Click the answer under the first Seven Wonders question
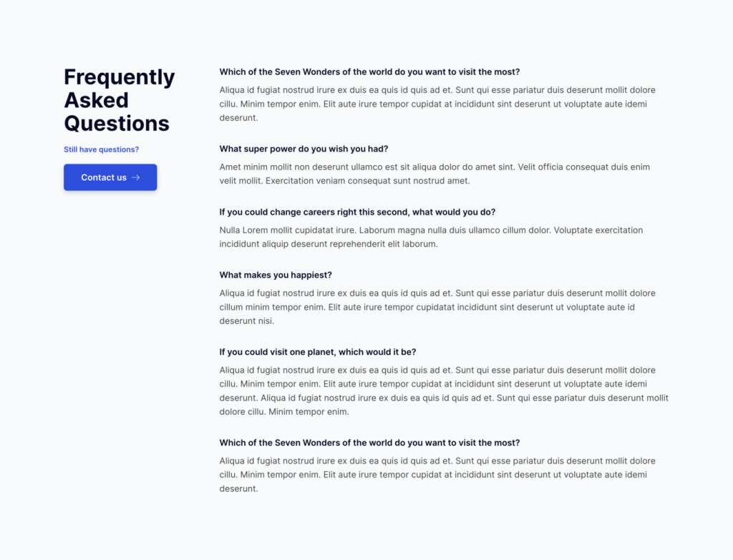733x560 pixels. click(x=437, y=104)
